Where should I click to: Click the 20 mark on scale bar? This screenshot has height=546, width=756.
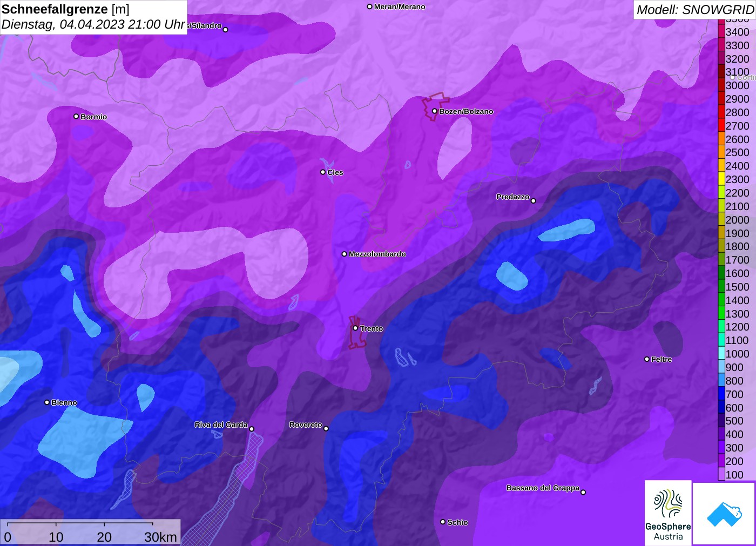click(104, 537)
